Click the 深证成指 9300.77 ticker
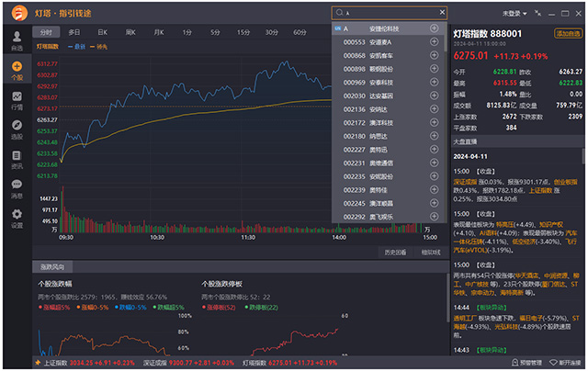The height and width of the screenshot is (371, 588). click(188, 363)
